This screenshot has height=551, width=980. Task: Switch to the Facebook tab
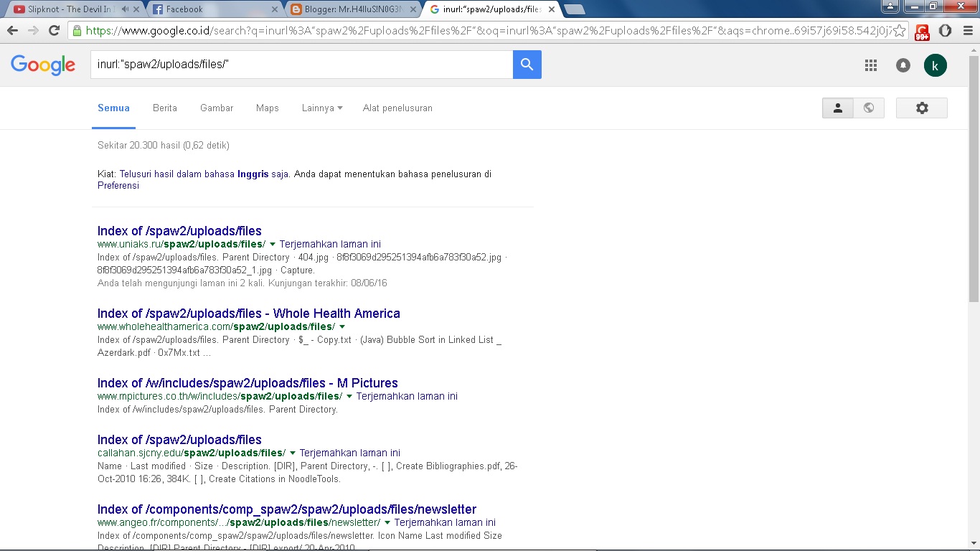coord(215,9)
